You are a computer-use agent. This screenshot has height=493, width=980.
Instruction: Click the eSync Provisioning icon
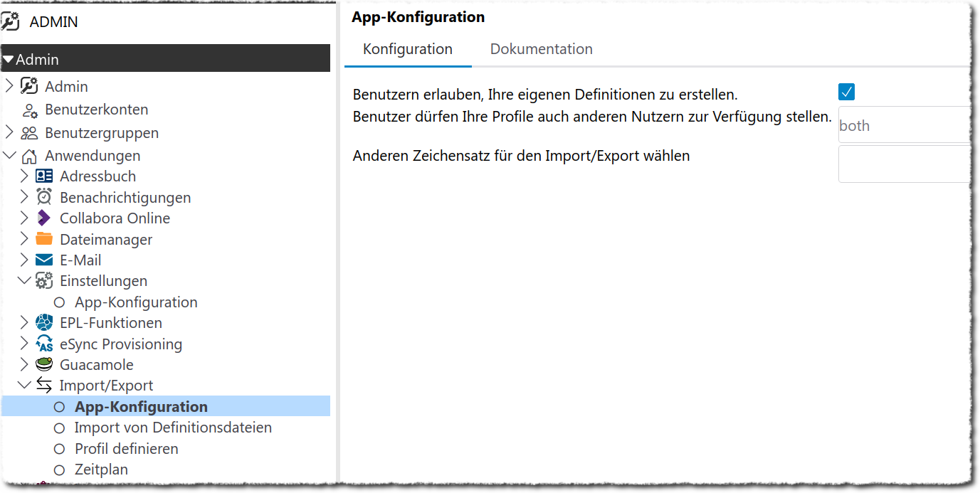point(44,344)
